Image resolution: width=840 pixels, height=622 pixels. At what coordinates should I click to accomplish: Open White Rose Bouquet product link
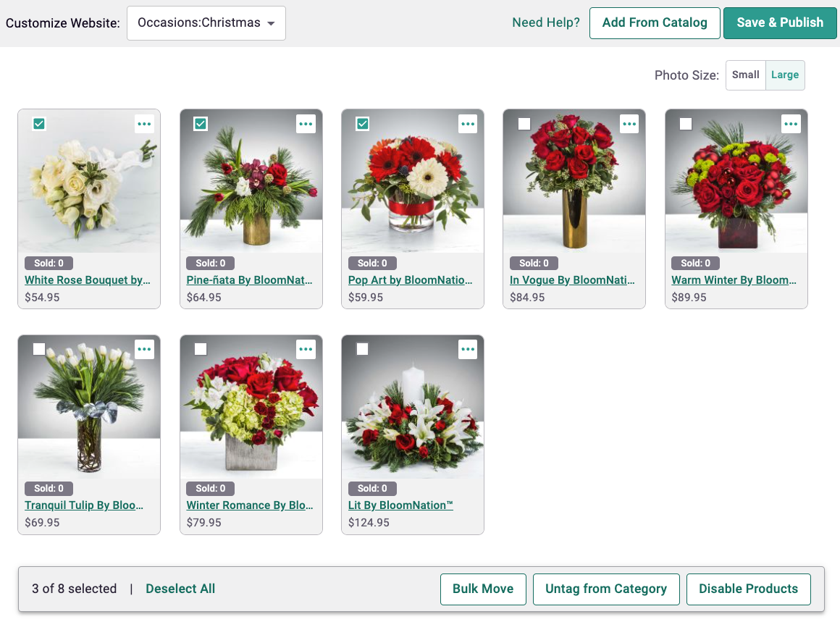[x=88, y=280]
